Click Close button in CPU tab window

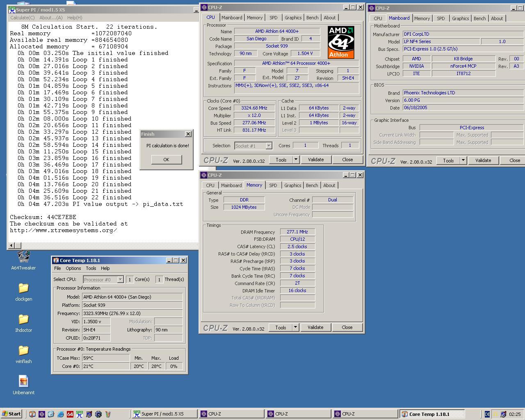[347, 160]
